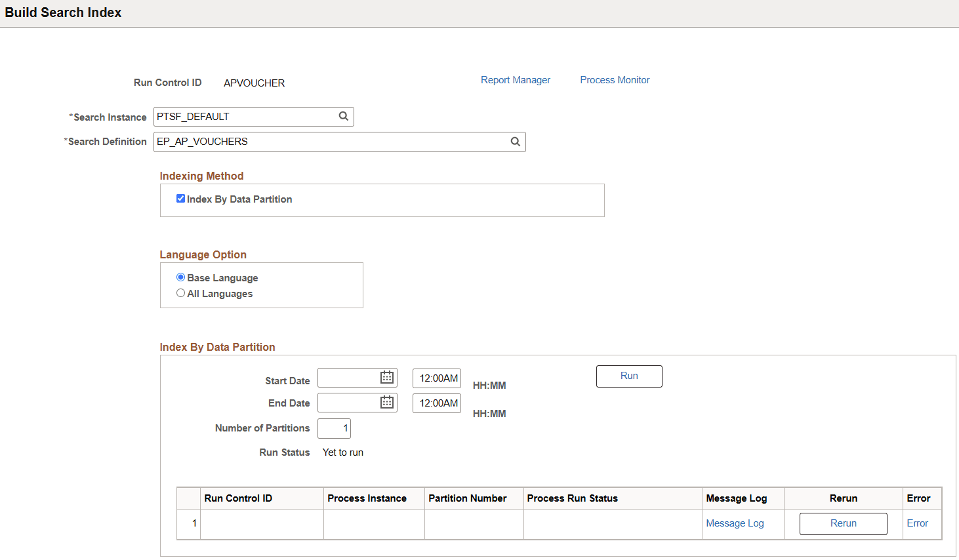Edit the Number of Partitions value
The width and height of the screenshot is (959, 560).
tap(333, 428)
